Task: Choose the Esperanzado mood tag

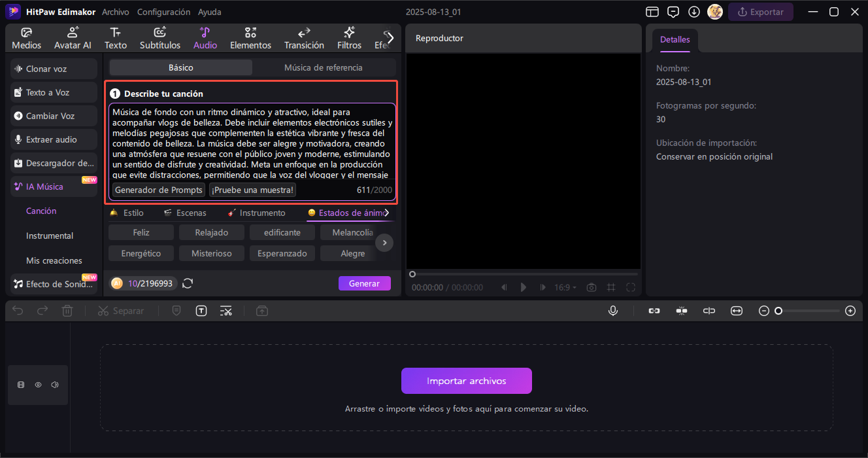Action: [282, 253]
